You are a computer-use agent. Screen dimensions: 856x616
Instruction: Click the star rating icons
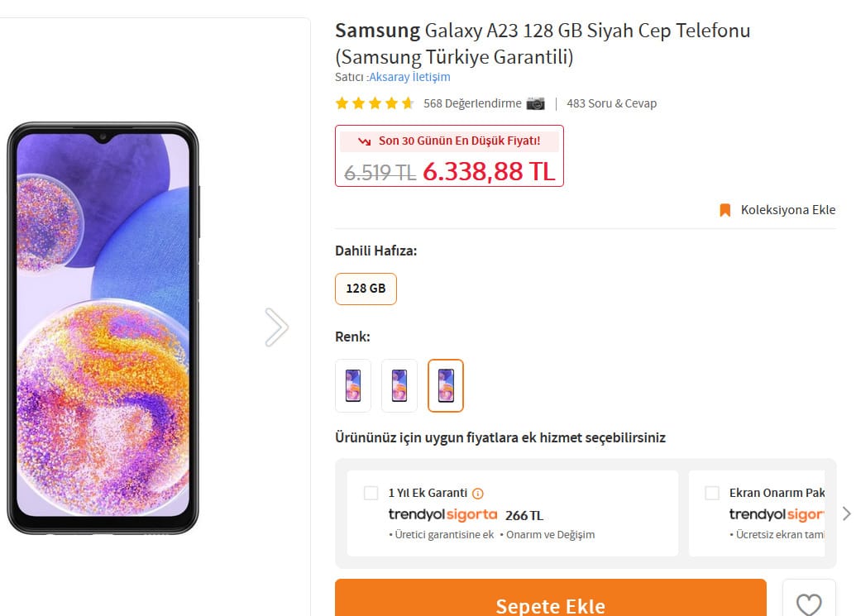(375, 103)
